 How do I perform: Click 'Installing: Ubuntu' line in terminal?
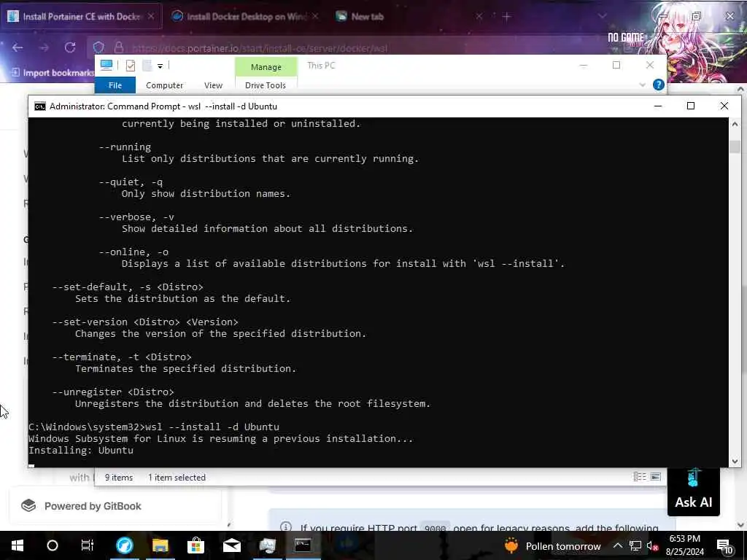point(81,450)
